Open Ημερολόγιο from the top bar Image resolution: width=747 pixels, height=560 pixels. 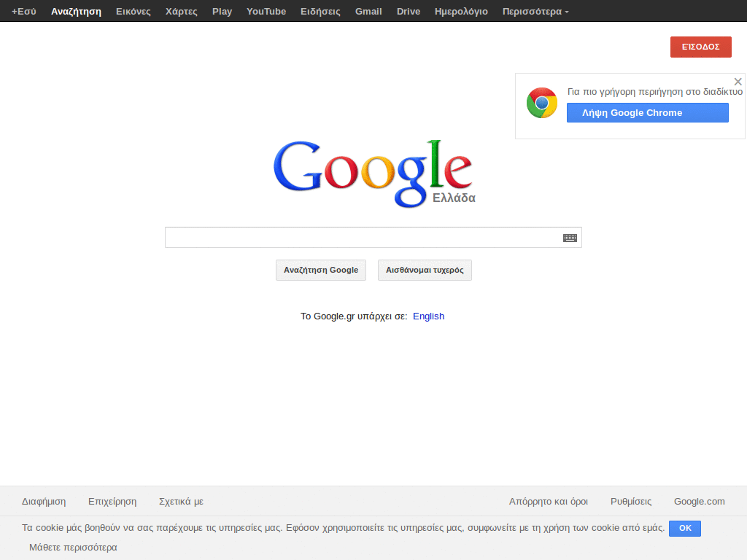[x=461, y=12]
